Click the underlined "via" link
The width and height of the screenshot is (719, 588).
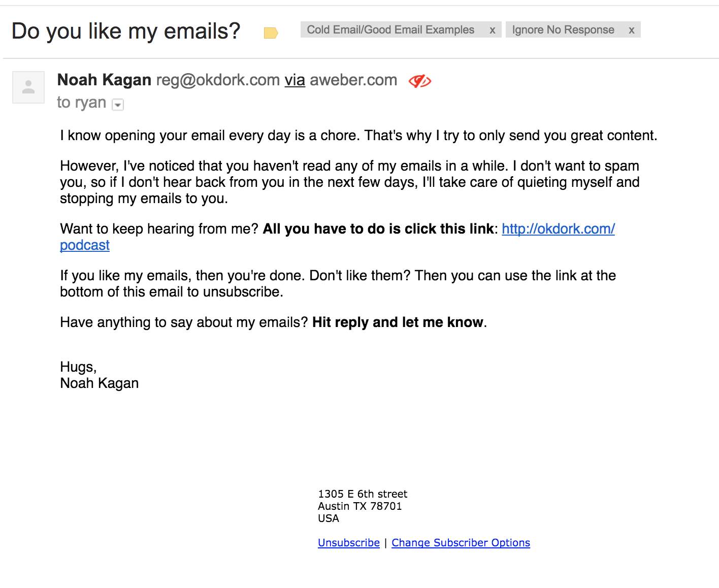(295, 80)
